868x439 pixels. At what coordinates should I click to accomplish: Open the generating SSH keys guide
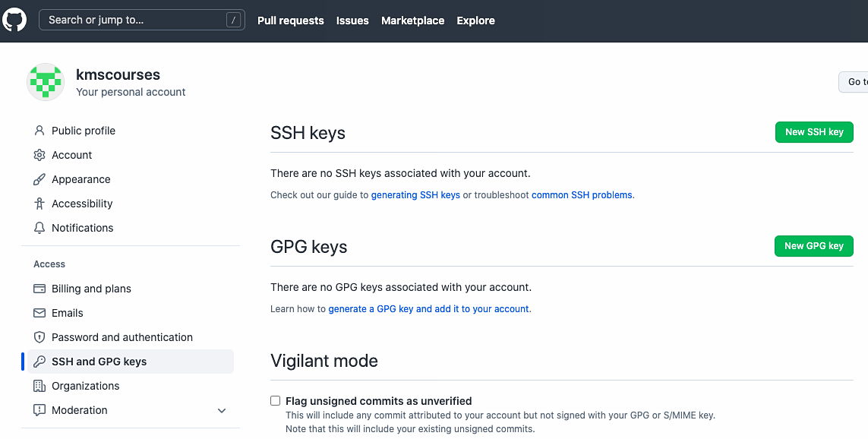click(x=415, y=195)
